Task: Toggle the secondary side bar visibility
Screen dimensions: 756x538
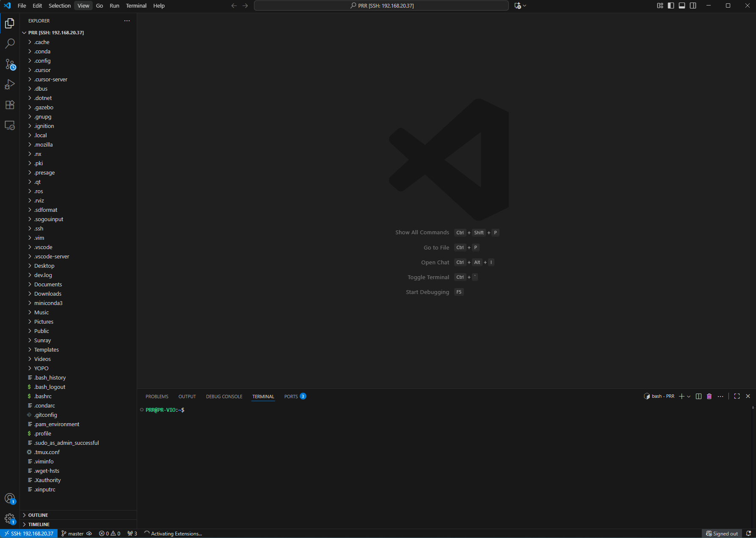Action: [693, 6]
